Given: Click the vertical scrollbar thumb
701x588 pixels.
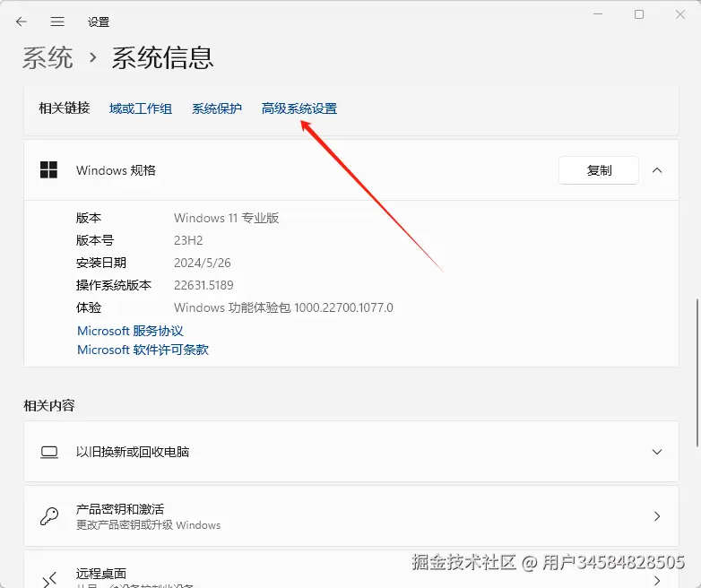Looking at the screenshot, I should [697, 373].
